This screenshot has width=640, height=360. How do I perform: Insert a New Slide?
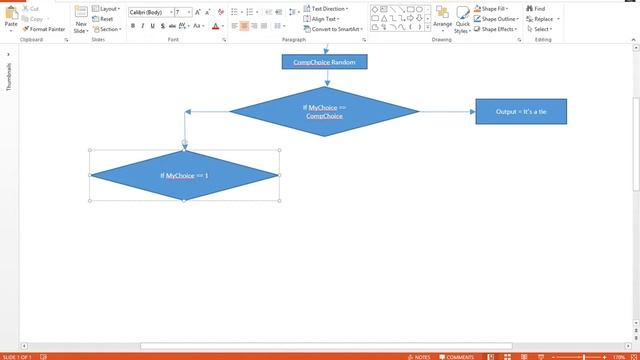coord(81,20)
